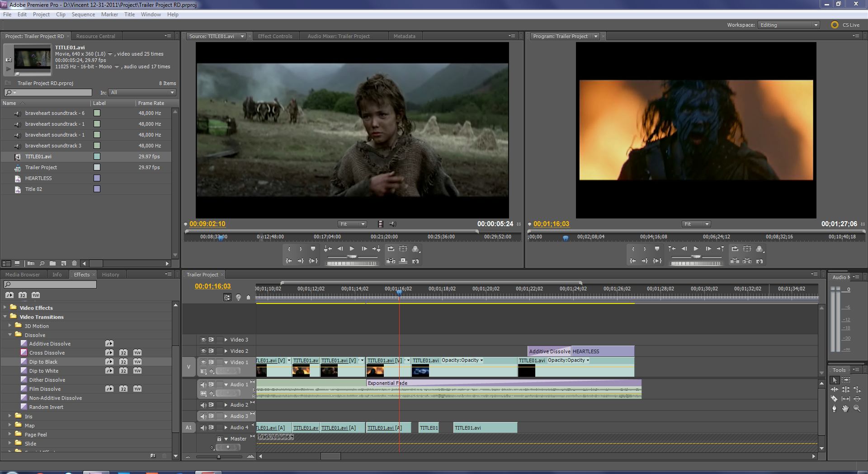Screen dimensions: 868x474
Task: Select the Selection arrow tool
Action: coord(835,380)
